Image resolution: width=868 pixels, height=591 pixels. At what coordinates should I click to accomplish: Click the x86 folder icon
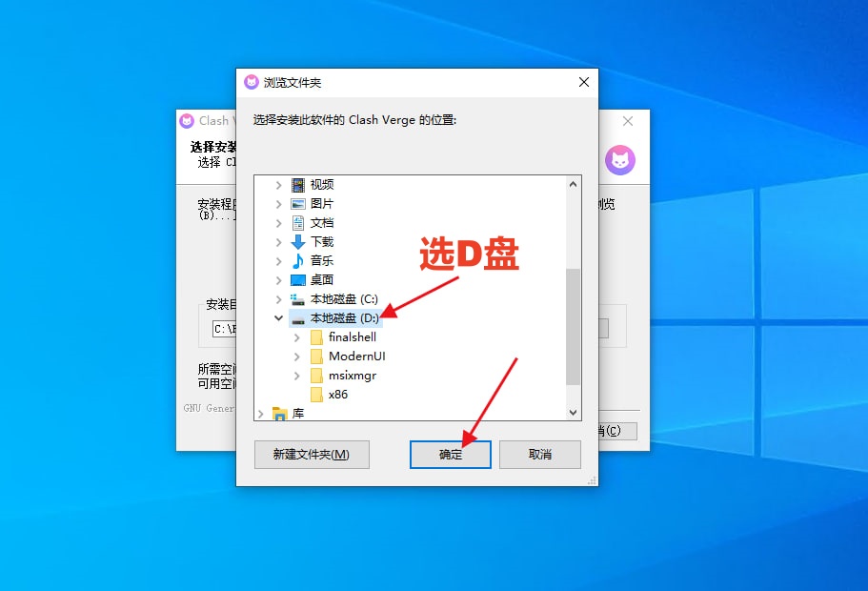pos(316,395)
